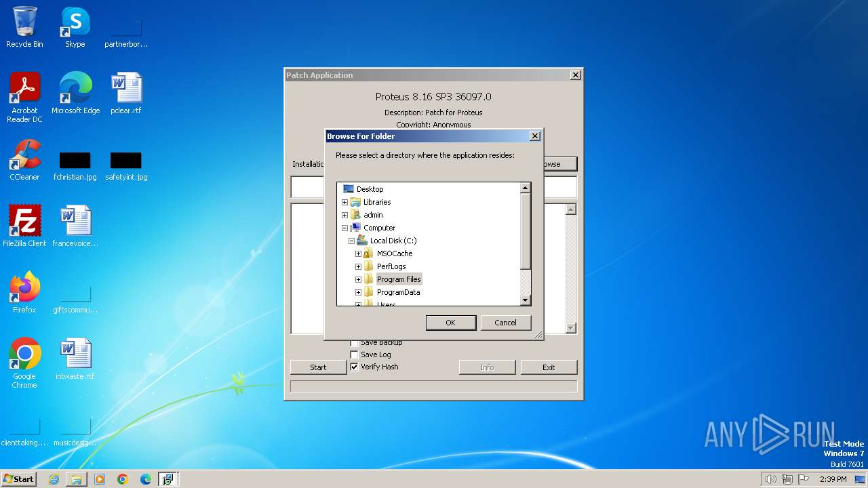Viewport: 868px width, 488px height.
Task: Click Start in the Patch Application
Action: [318, 367]
